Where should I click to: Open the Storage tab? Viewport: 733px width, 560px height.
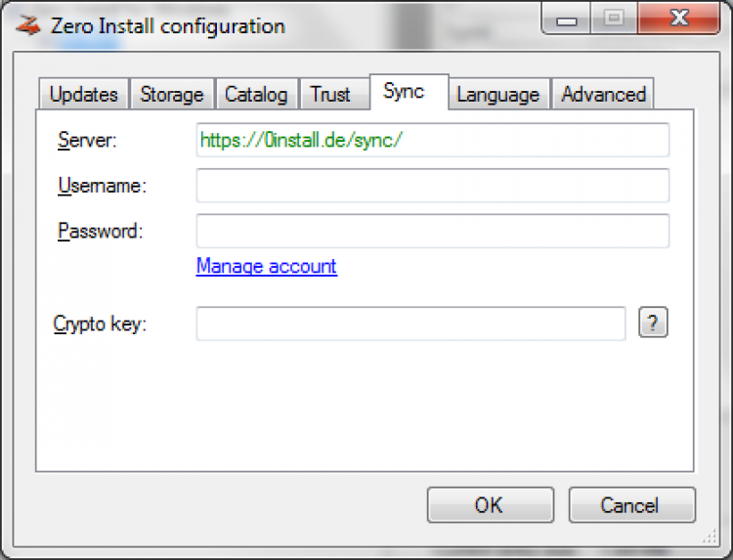(x=171, y=95)
